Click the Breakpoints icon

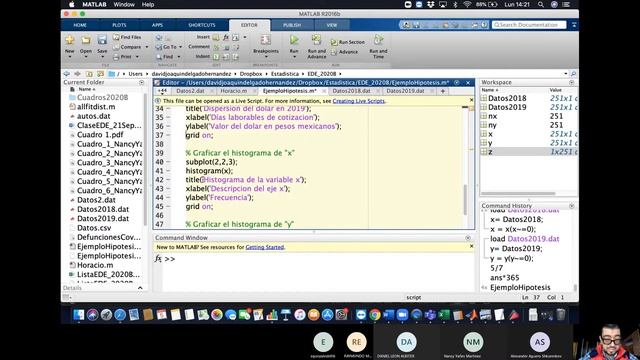pos(266,40)
